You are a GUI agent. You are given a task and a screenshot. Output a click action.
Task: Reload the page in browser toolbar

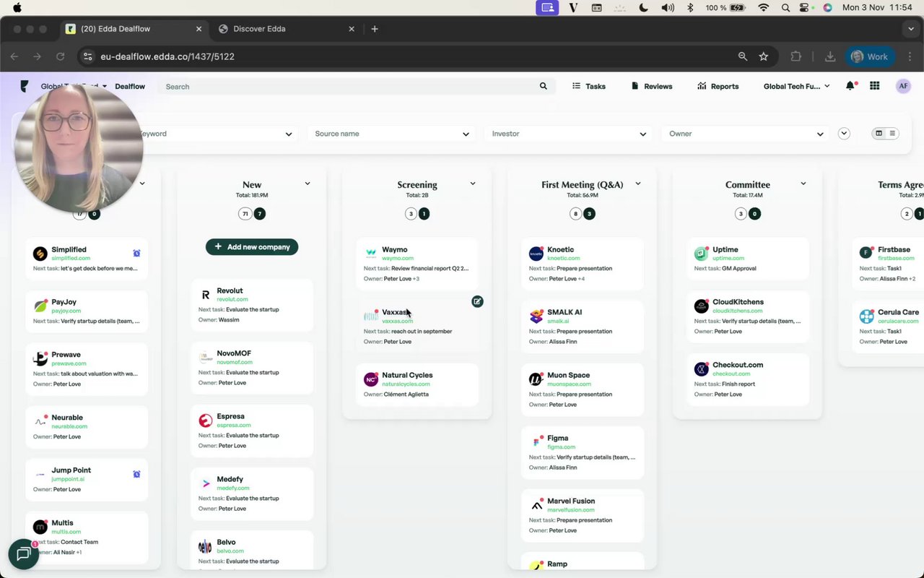tap(61, 56)
